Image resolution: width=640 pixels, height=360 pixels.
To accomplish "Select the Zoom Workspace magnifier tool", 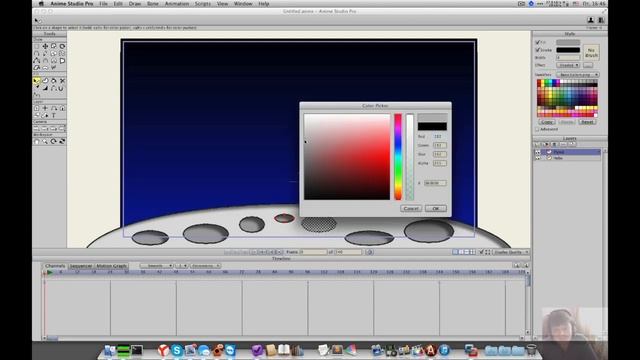I will point(45,141).
